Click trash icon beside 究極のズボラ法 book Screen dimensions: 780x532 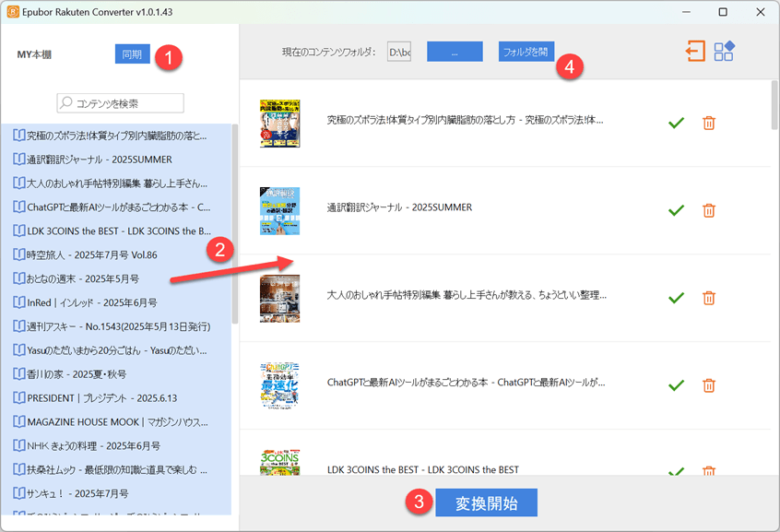coord(708,121)
